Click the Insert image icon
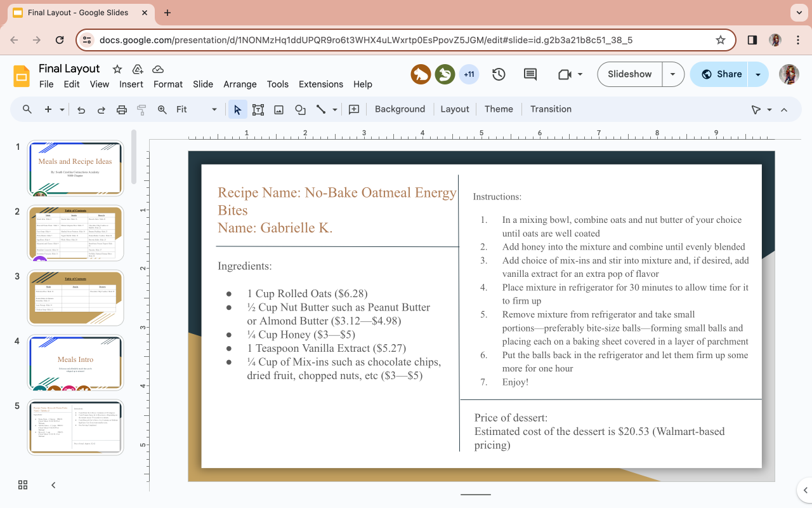 point(278,109)
